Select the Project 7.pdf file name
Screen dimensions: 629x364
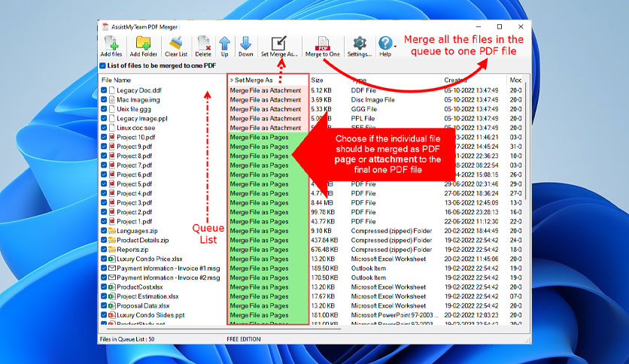pos(135,165)
